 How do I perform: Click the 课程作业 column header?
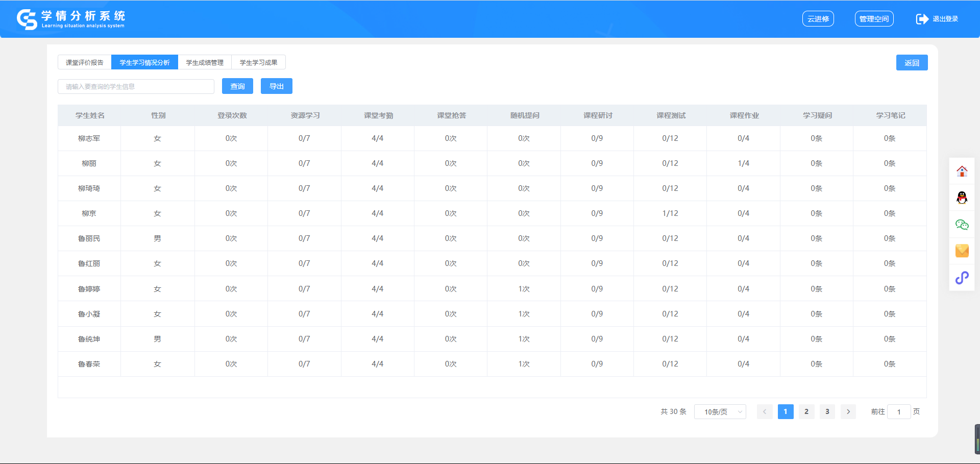coord(744,115)
